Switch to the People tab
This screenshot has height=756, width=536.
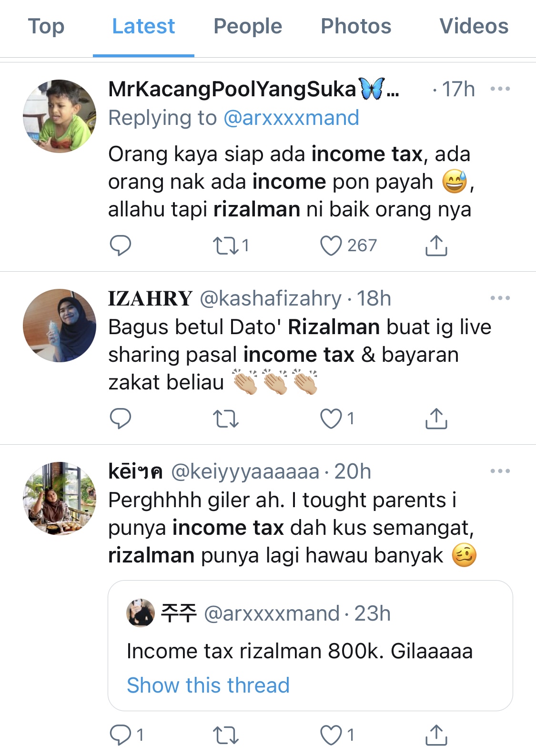point(248,26)
